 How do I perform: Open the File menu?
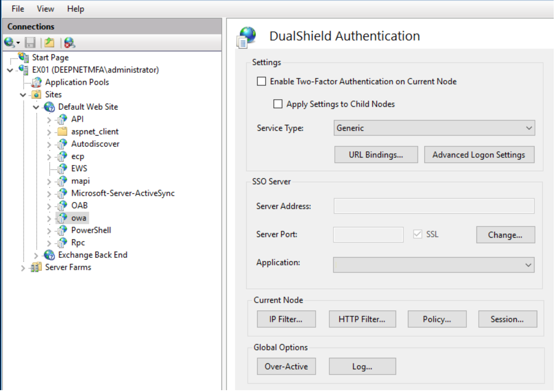(18, 9)
